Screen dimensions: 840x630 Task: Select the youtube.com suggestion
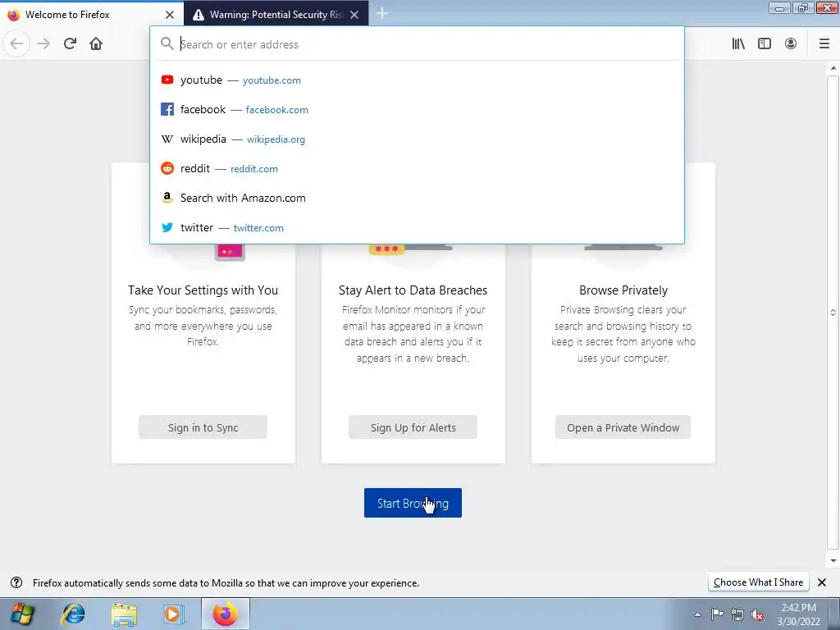417,80
